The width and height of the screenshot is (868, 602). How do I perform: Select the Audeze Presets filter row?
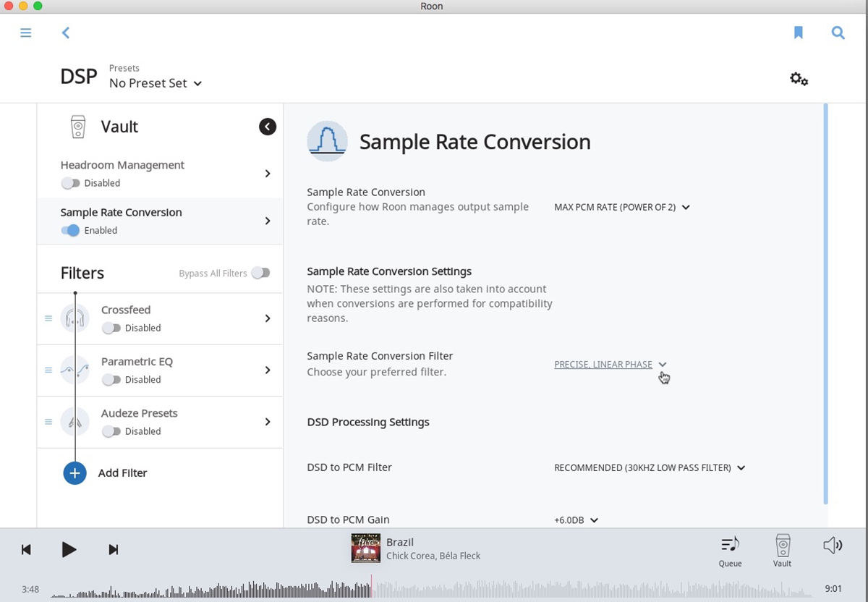(160, 422)
